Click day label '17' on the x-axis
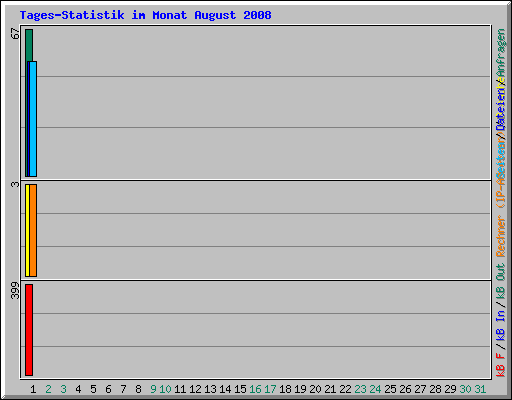512x400 pixels. [x=270, y=389]
